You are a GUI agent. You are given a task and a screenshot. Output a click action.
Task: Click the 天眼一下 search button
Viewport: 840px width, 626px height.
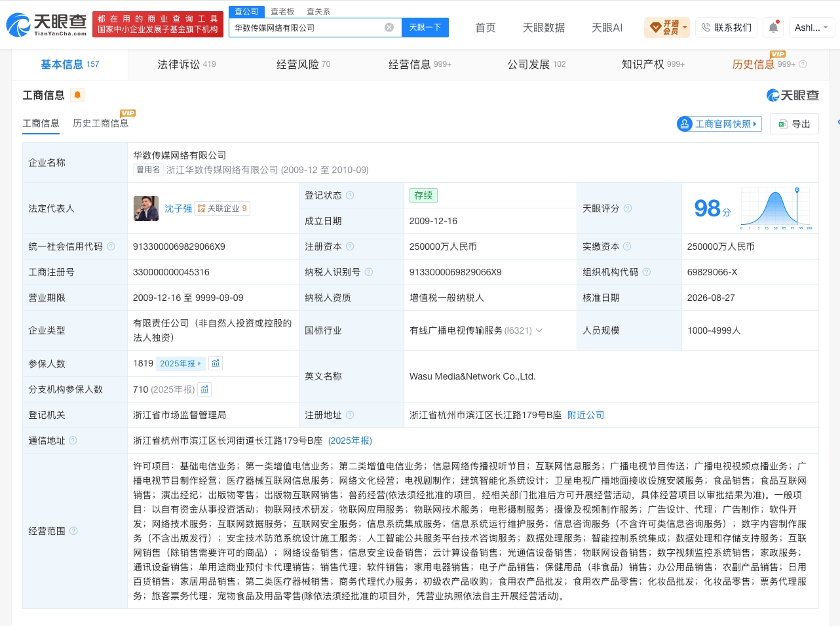coord(425,28)
